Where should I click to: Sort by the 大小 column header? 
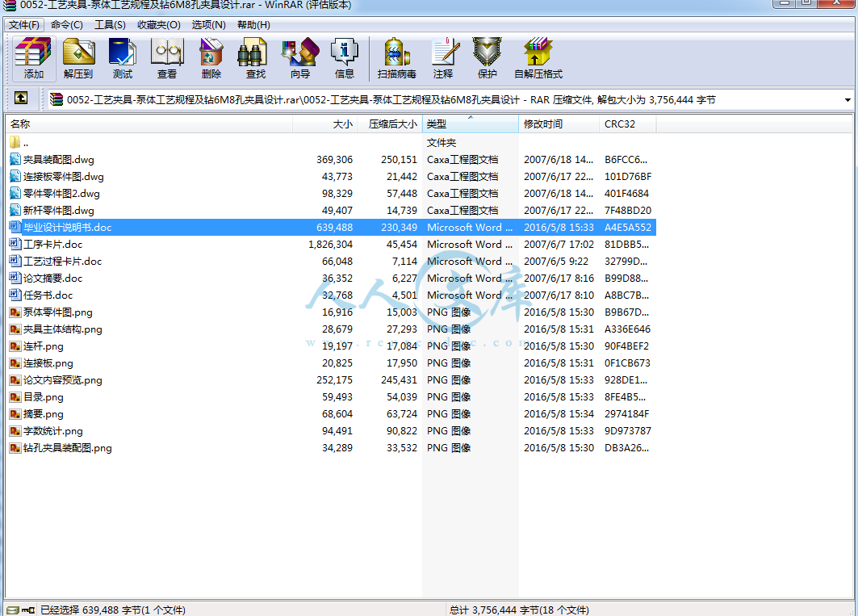[325, 124]
